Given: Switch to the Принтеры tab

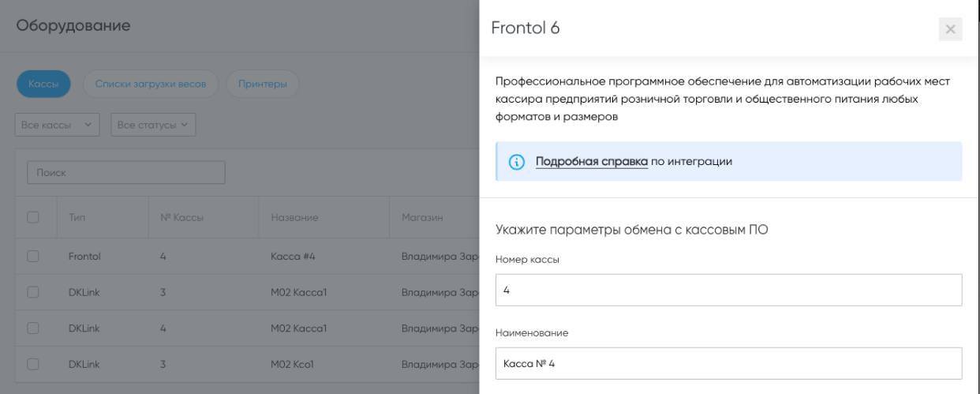Looking at the screenshot, I should point(262,84).
